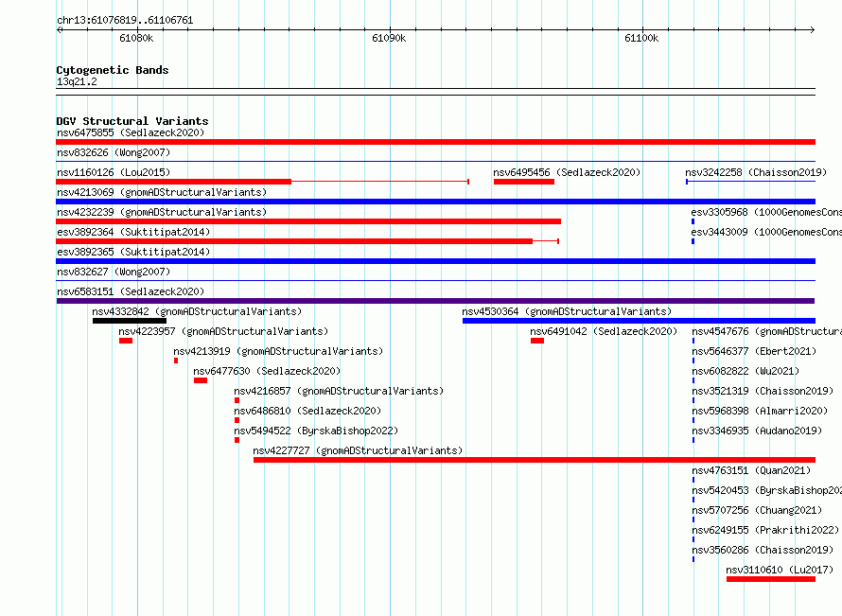Select the blue bar beneath nsv4530364
The width and height of the screenshot is (842, 616).
(x=639, y=321)
